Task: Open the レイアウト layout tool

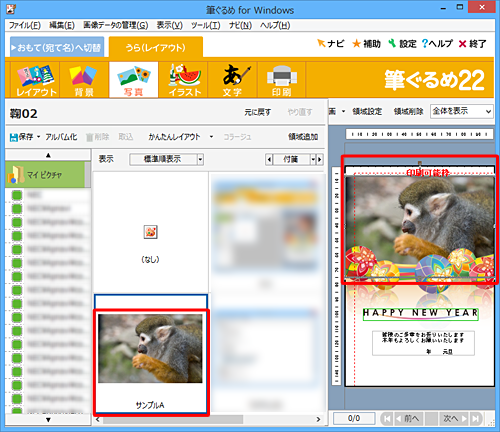Action: pyautogui.click(x=36, y=80)
